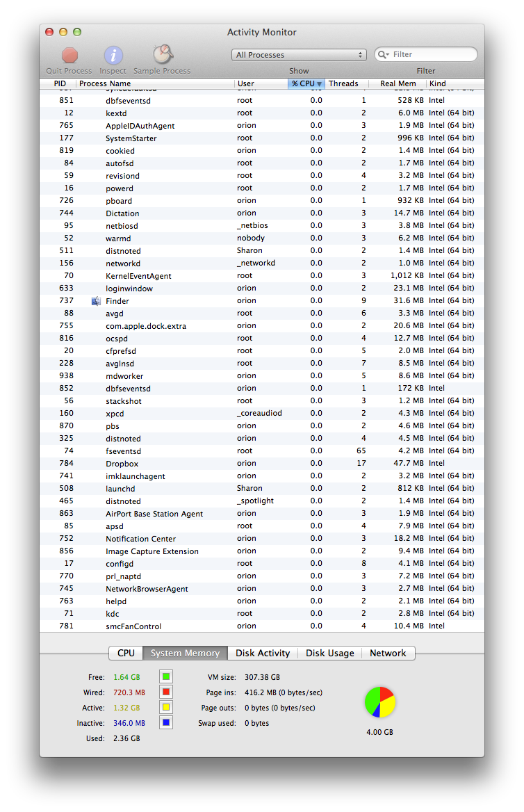The width and height of the screenshot is (524, 812).
Task: Open the Disk Activity tab
Action: point(263,653)
